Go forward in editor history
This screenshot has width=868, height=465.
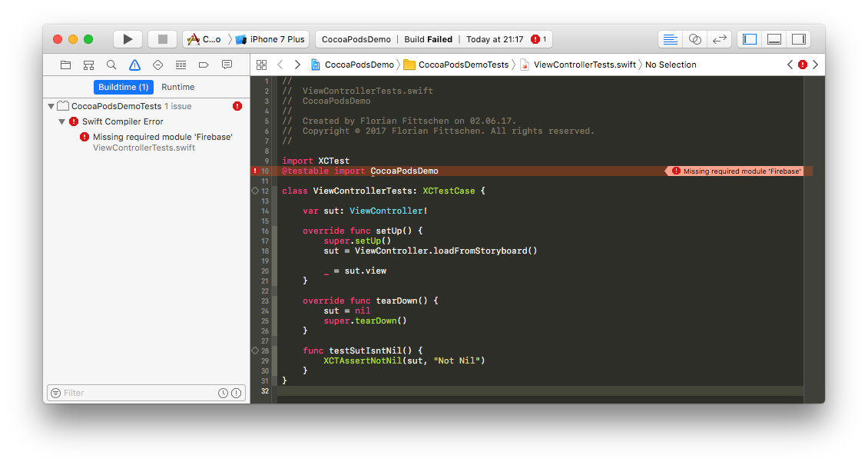tap(297, 65)
